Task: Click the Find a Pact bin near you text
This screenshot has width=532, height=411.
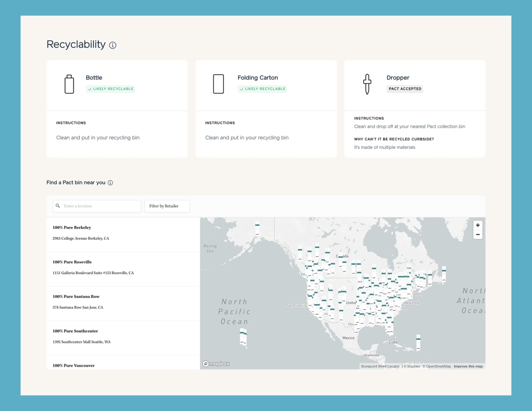Action: tap(76, 182)
